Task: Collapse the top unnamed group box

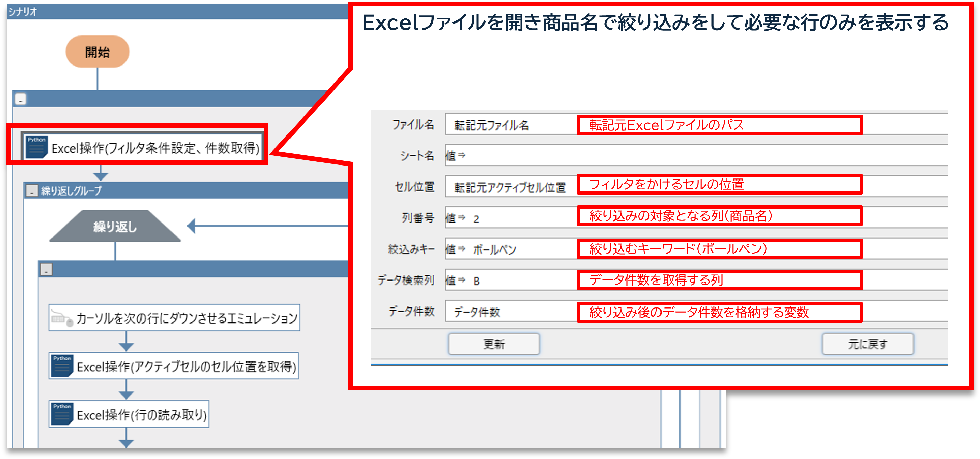Action: click(20, 99)
